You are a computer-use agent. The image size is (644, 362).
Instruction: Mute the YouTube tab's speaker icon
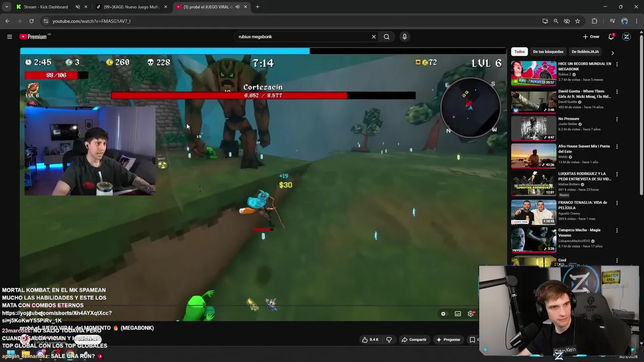237,7
